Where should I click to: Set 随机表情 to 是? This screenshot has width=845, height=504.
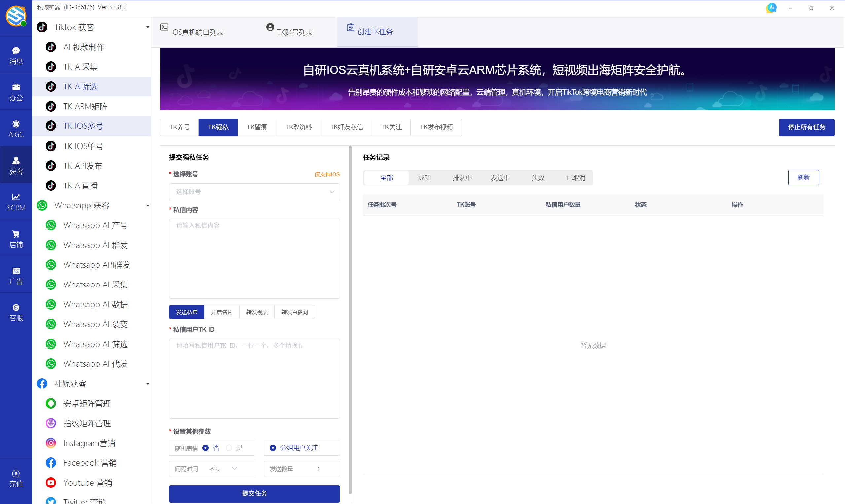click(229, 448)
